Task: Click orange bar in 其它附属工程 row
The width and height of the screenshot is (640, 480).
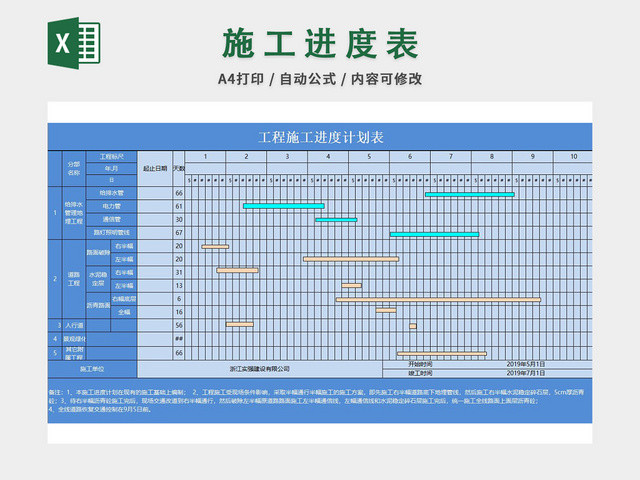Action: (442, 353)
